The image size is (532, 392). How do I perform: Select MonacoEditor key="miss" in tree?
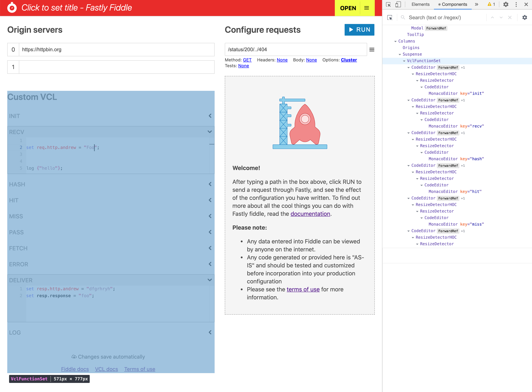(456, 224)
